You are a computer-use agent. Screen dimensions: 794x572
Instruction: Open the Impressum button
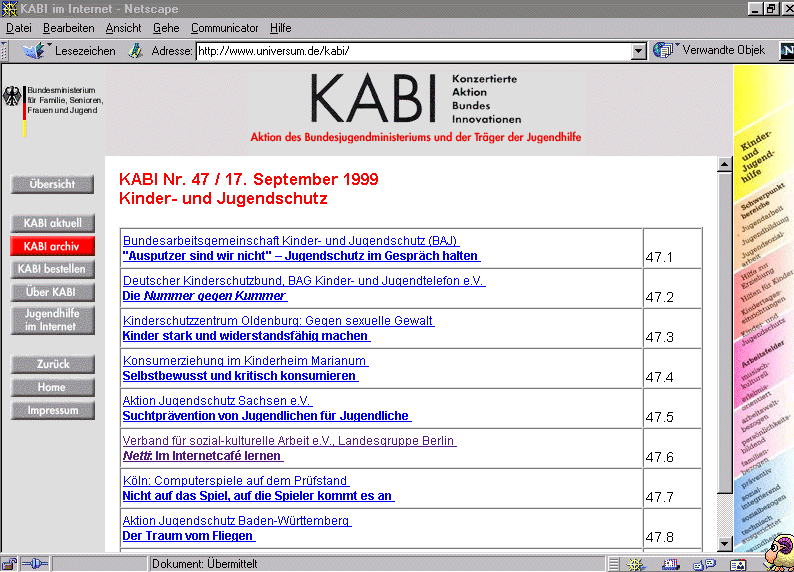point(52,411)
